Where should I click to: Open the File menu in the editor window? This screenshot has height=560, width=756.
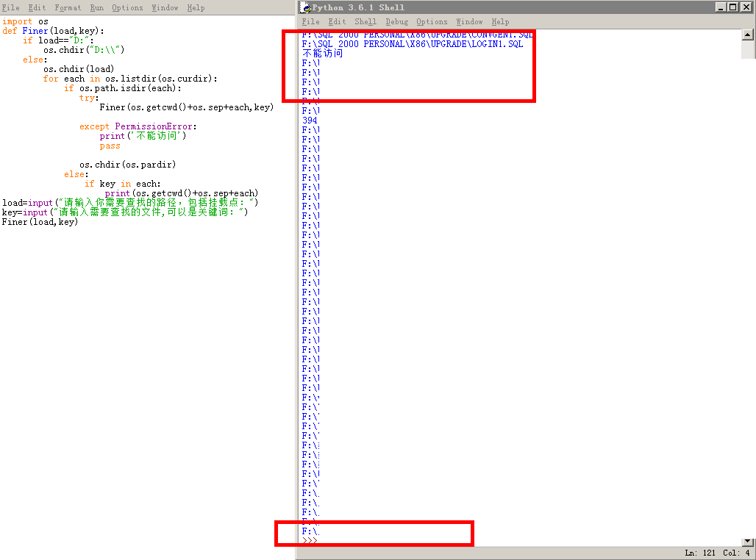click(x=10, y=7)
